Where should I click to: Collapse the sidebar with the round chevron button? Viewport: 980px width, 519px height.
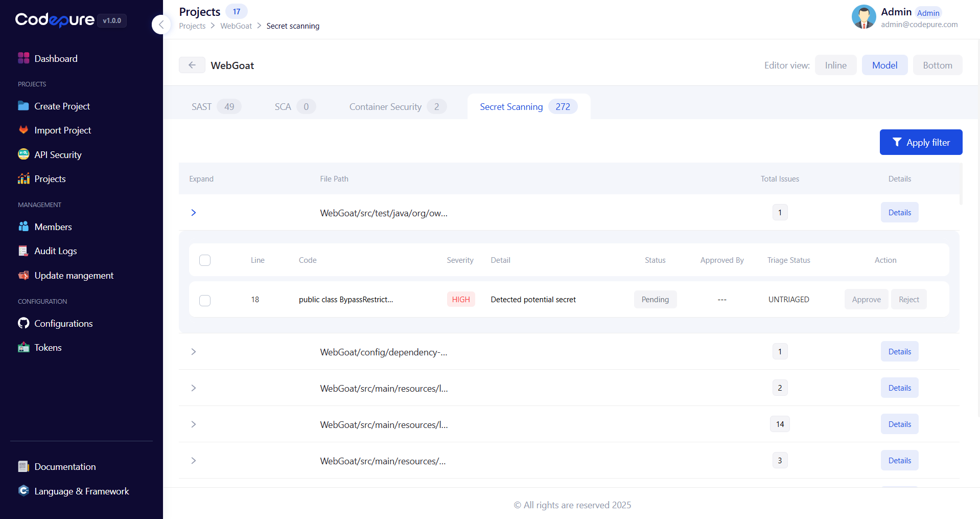161,24
